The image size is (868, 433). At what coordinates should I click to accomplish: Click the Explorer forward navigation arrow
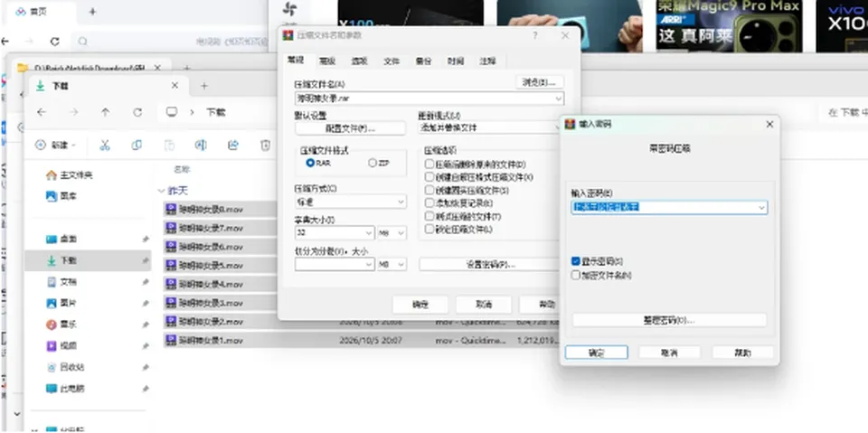(x=73, y=112)
